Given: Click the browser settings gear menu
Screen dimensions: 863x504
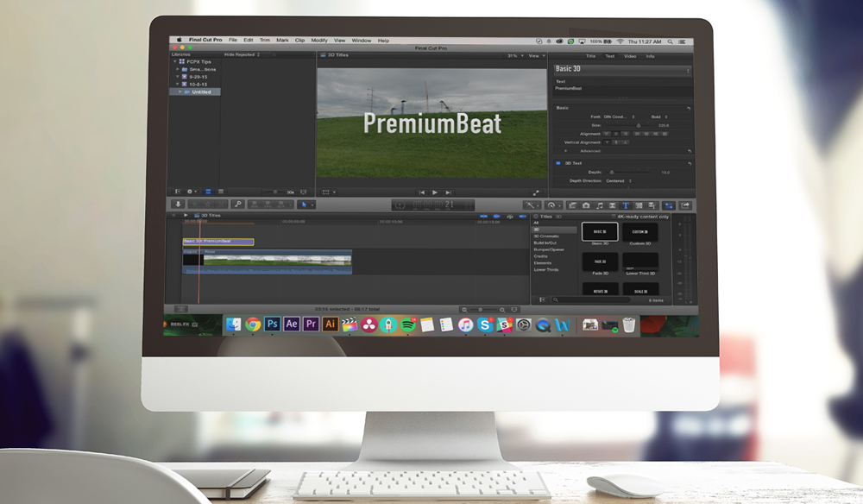Looking at the screenshot, I should pos(191,192).
